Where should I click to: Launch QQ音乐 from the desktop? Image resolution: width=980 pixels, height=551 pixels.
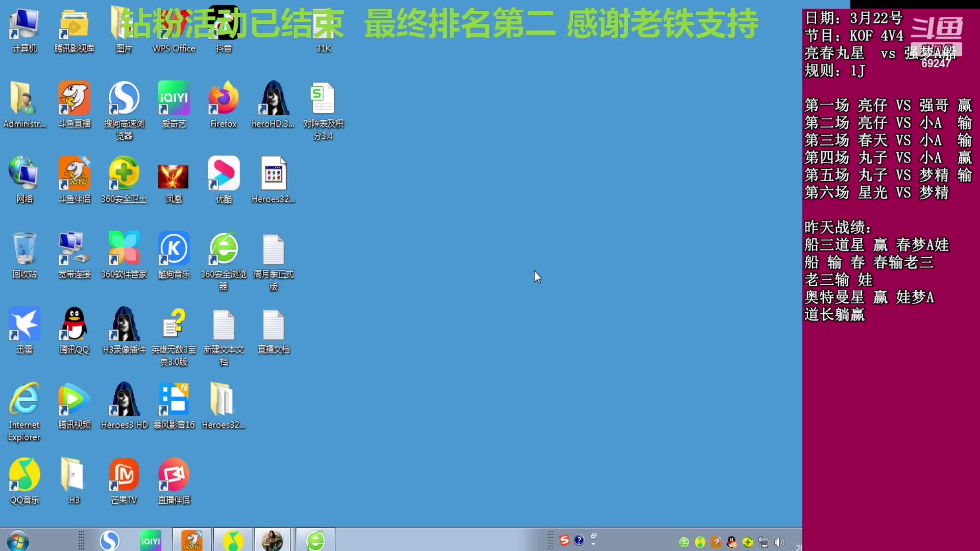[24, 481]
